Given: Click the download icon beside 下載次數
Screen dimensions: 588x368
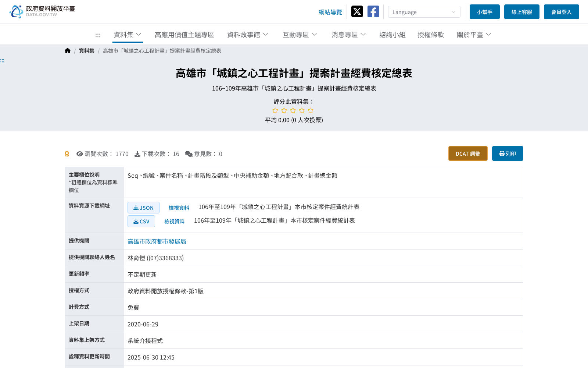Looking at the screenshot, I should (x=137, y=154).
